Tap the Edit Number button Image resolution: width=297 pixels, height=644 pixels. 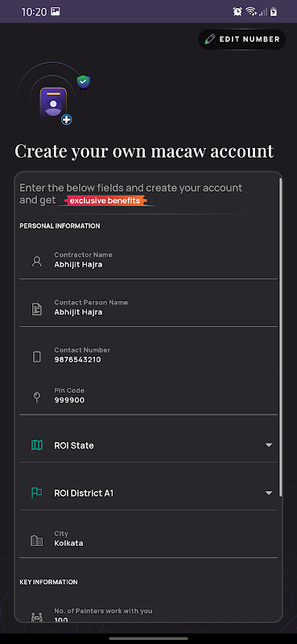pyautogui.click(x=242, y=39)
